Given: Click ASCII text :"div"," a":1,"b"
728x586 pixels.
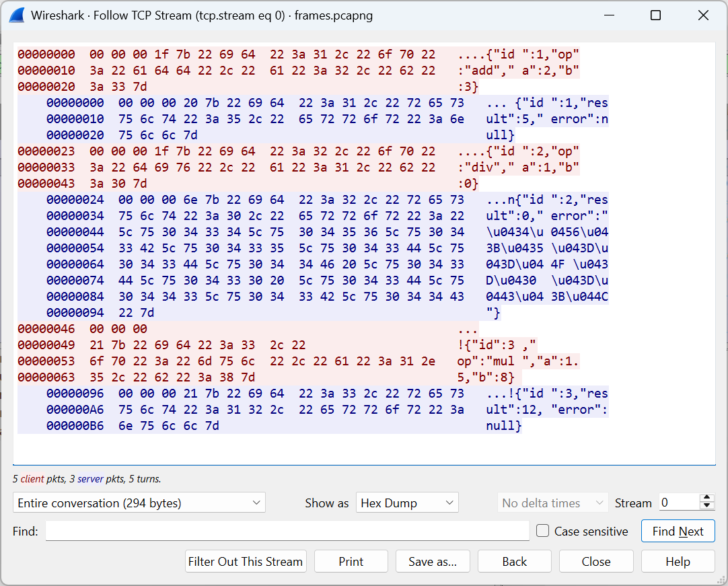Looking at the screenshot, I should click(x=518, y=167).
